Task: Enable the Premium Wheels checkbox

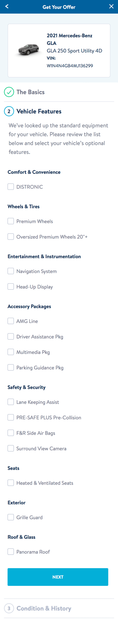Action: point(11,221)
